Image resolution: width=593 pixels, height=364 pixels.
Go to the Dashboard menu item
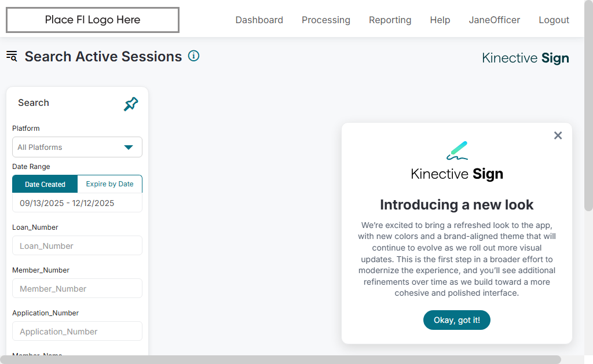(x=259, y=20)
